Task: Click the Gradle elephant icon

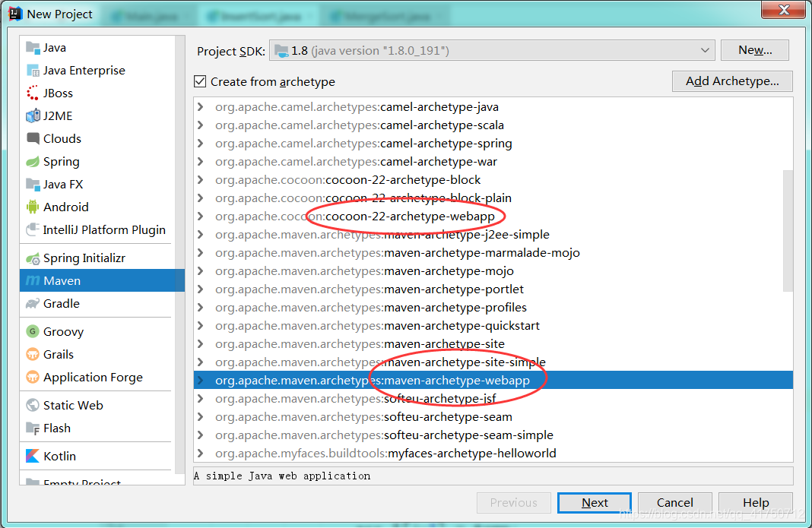Action: pyautogui.click(x=33, y=303)
